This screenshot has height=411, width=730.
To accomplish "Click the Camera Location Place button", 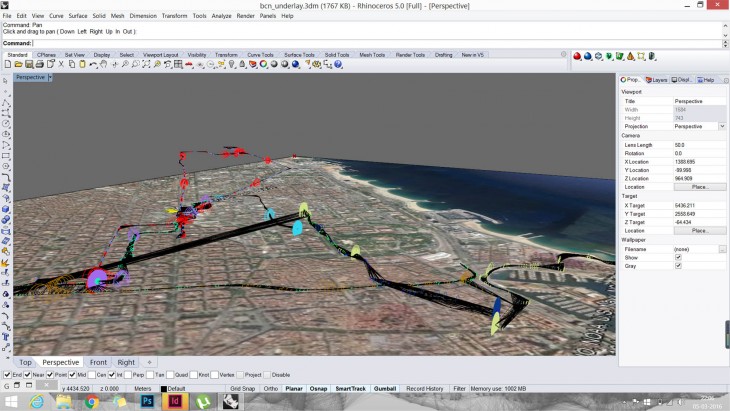I will pos(700,187).
